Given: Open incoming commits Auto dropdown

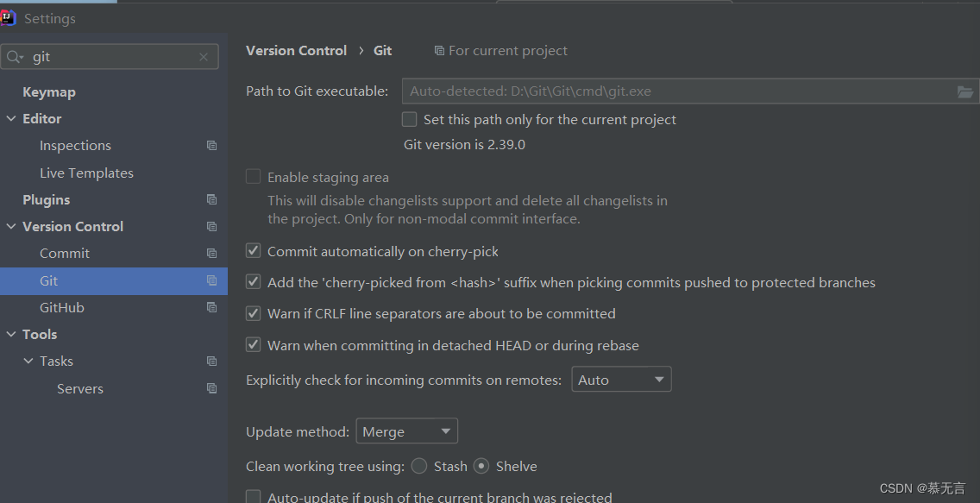Looking at the screenshot, I should pos(621,380).
